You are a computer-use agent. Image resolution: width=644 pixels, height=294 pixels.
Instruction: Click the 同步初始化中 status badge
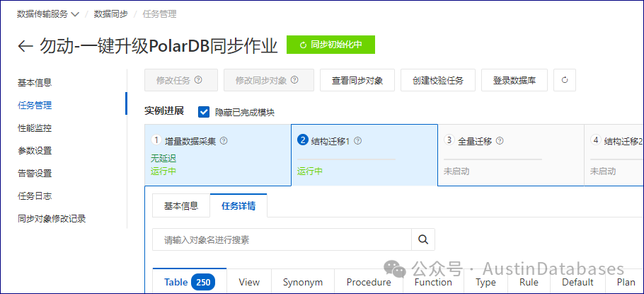[x=330, y=45]
